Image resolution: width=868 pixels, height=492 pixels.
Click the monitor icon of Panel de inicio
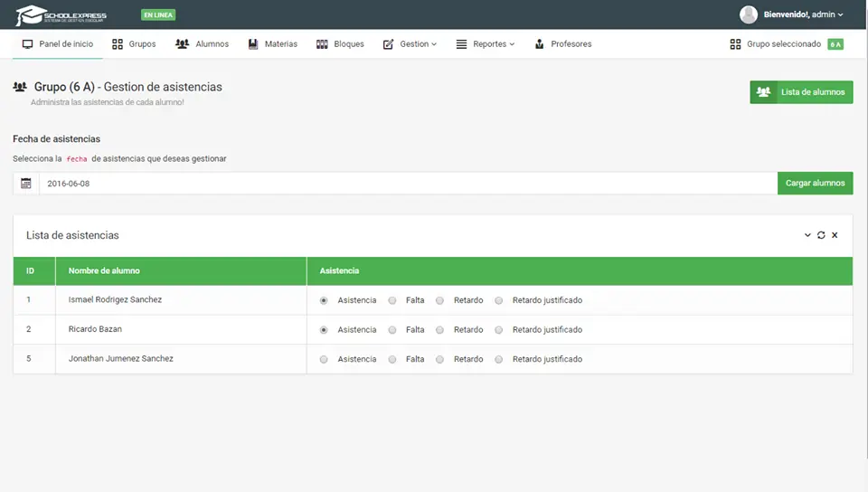(x=27, y=44)
